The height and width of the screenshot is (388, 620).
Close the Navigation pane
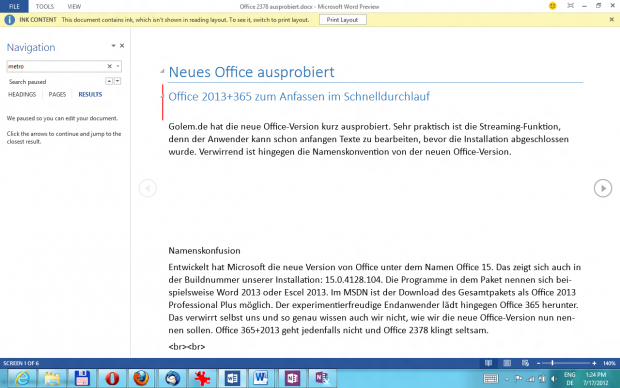pyautogui.click(x=122, y=46)
